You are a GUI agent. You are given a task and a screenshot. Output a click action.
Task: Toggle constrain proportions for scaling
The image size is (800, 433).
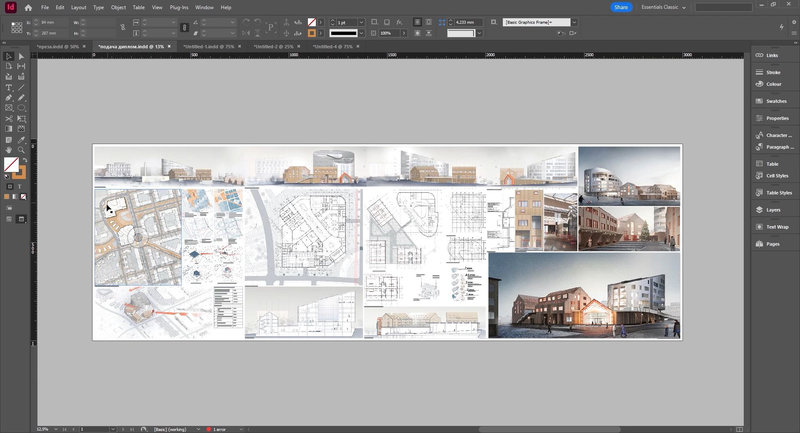point(185,28)
